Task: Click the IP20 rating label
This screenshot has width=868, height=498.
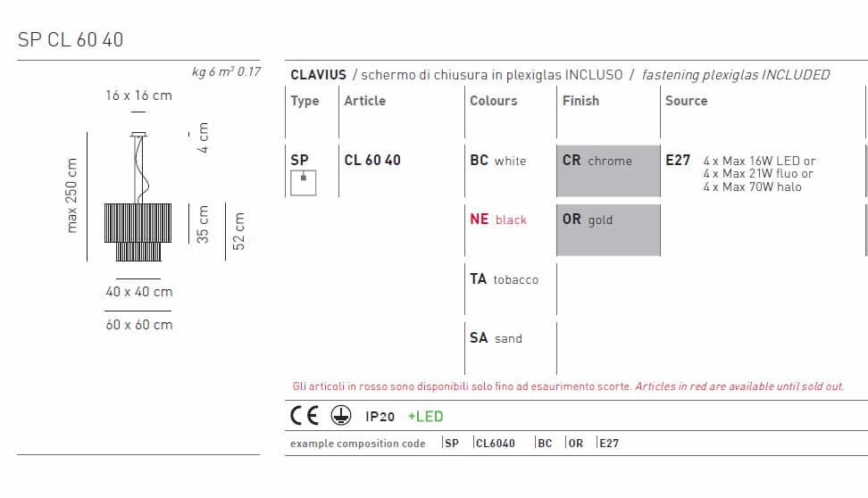Action: pyautogui.click(x=380, y=417)
